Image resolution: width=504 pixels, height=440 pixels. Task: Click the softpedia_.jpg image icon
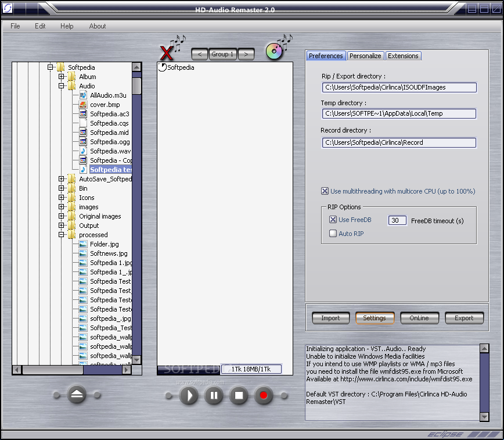click(83, 319)
